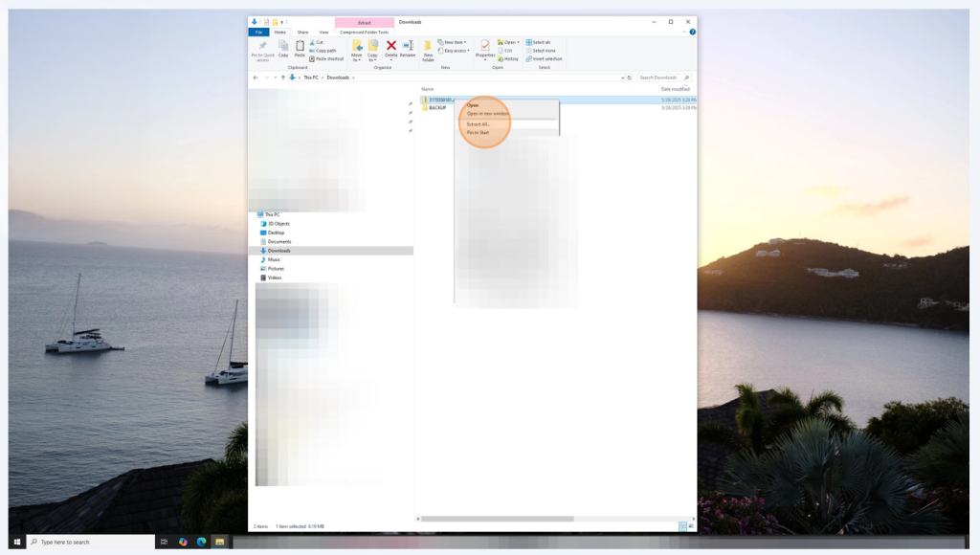
Task: Open the New item dropdown
Action: pos(454,42)
